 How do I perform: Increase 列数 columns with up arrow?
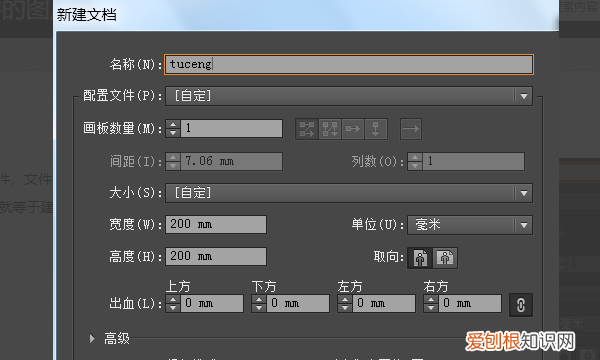point(415,157)
